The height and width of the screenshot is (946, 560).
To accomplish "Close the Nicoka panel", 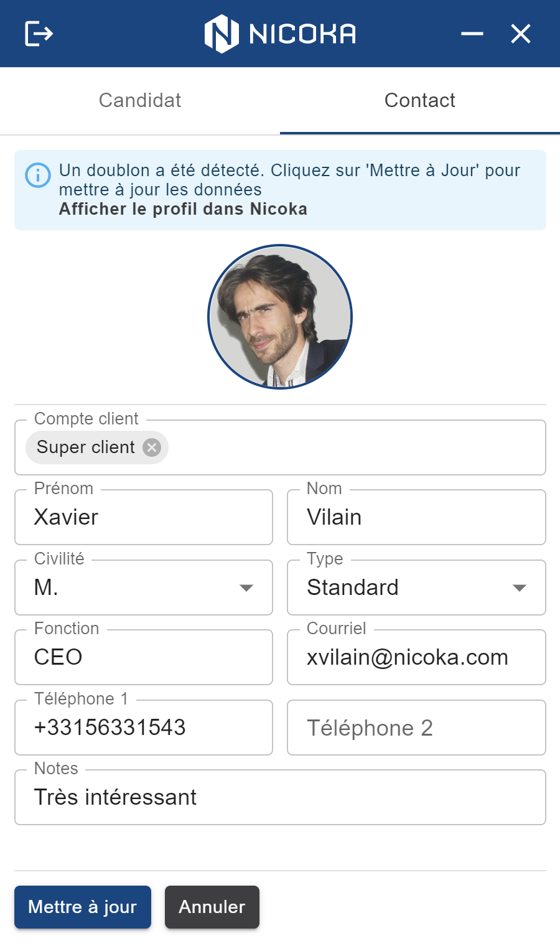I will [521, 34].
